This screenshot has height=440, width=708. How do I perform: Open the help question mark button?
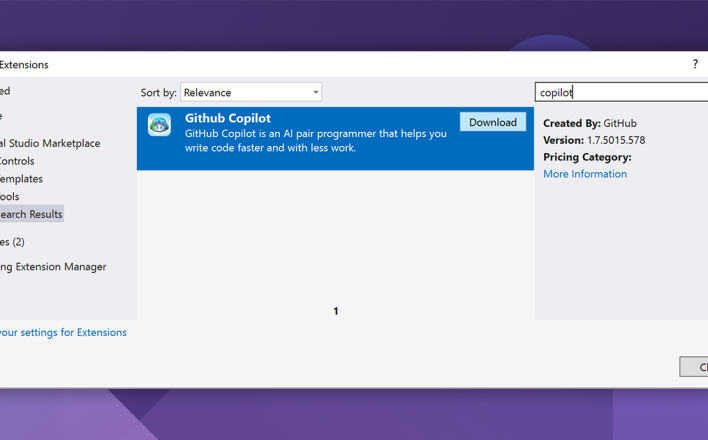click(695, 64)
